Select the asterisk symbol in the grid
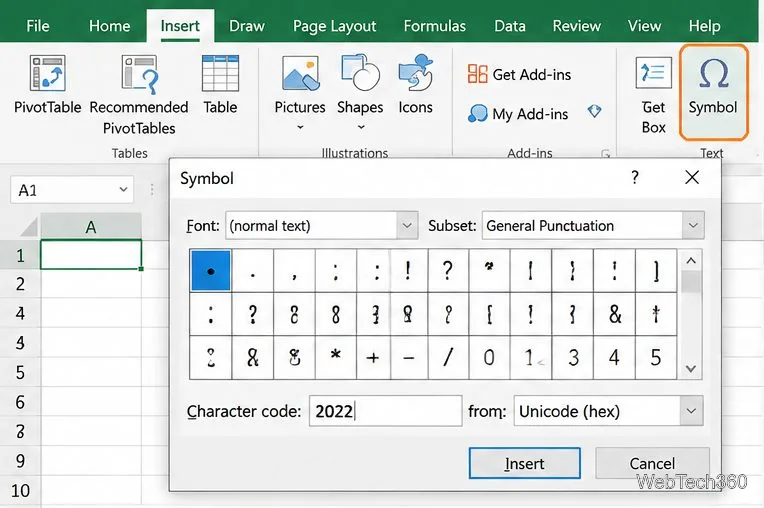 [335, 357]
